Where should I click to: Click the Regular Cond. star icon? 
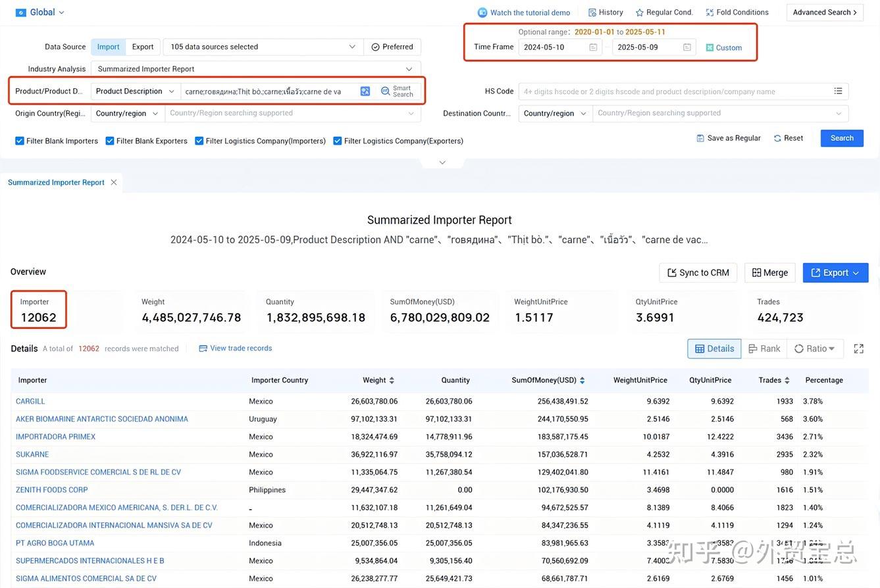pyautogui.click(x=639, y=12)
